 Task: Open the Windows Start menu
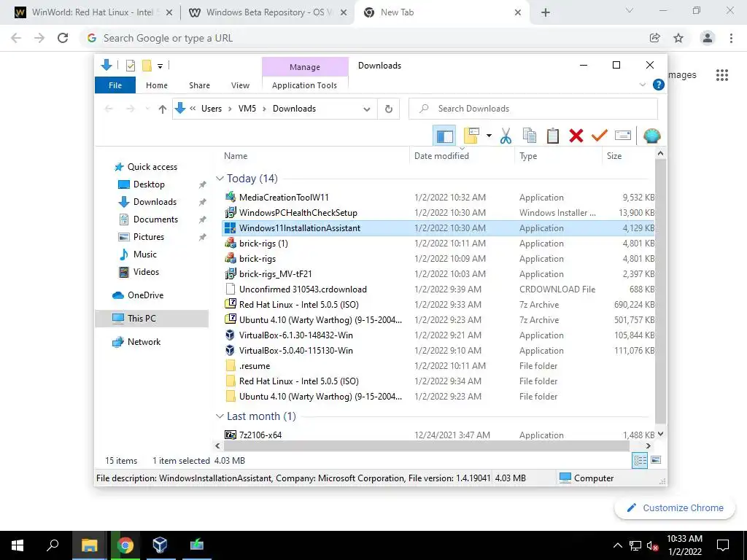(18, 545)
